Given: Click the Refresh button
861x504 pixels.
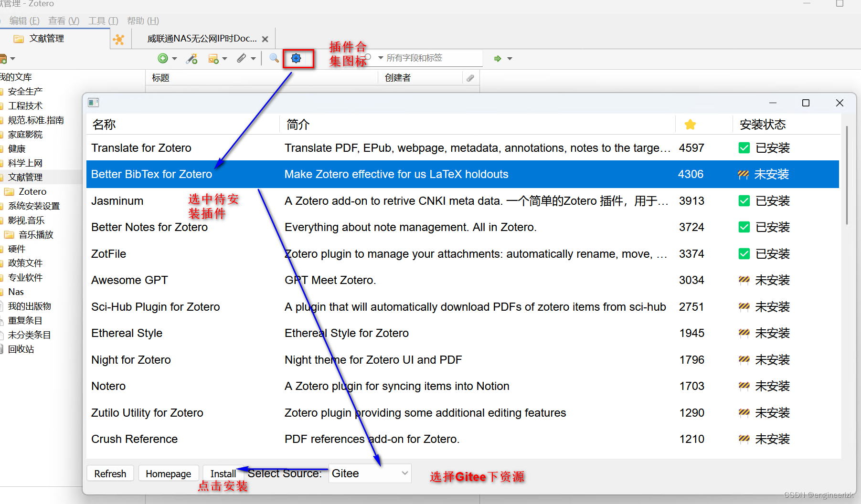Looking at the screenshot, I should click(x=110, y=473).
